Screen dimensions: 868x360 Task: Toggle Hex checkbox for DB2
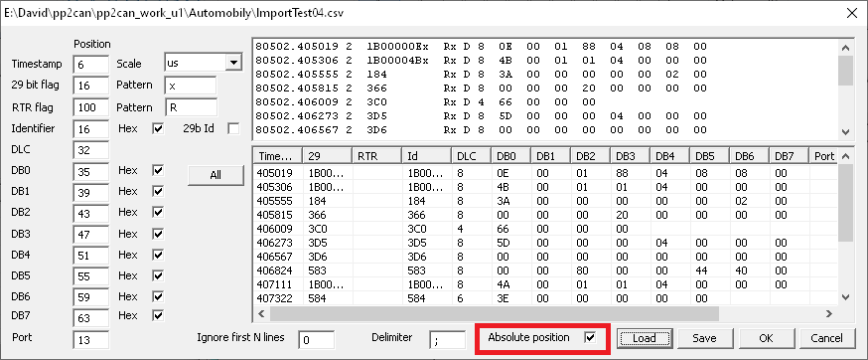tap(158, 213)
